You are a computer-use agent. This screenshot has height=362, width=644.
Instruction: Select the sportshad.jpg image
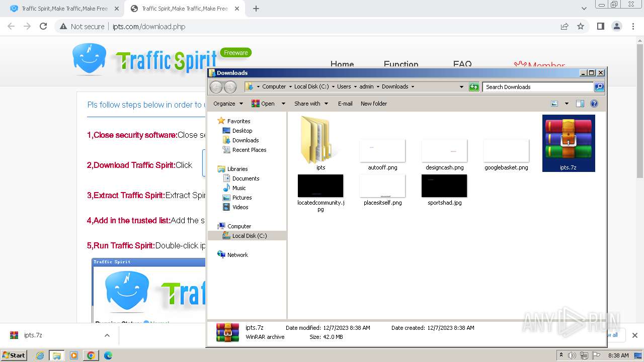click(x=444, y=190)
